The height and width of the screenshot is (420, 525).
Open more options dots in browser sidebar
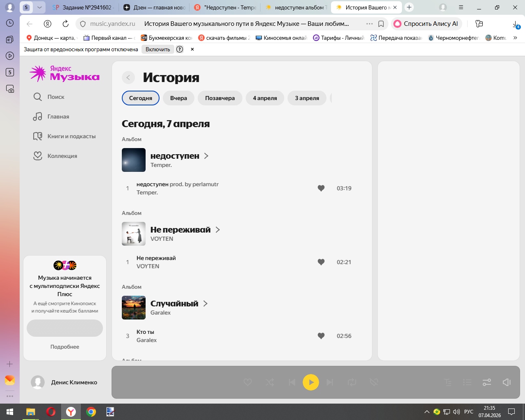pyautogui.click(x=10, y=396)
